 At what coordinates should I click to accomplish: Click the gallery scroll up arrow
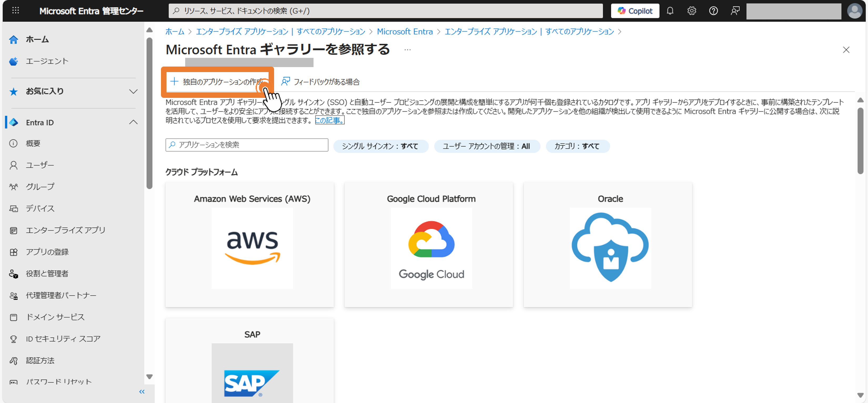(x=860, y=100)
